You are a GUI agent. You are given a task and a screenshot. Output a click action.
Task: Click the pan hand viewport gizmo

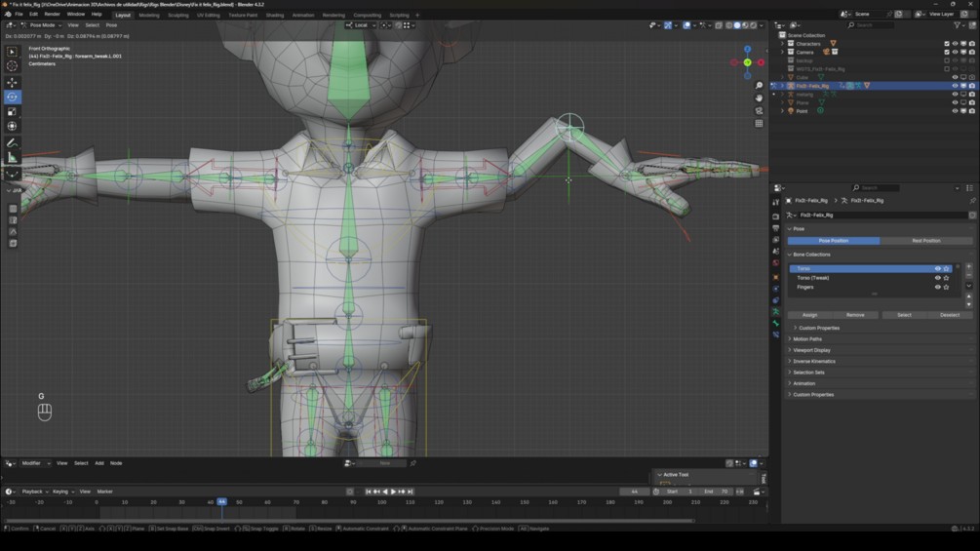[759, 98]
